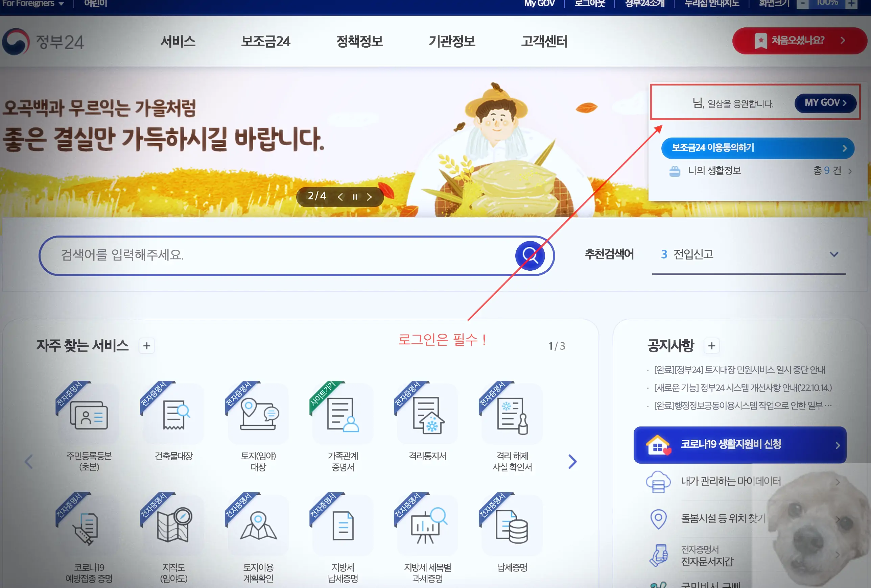Increase screen size using the plus control
This screenshot has height=588, width=871.
[851, 3]
